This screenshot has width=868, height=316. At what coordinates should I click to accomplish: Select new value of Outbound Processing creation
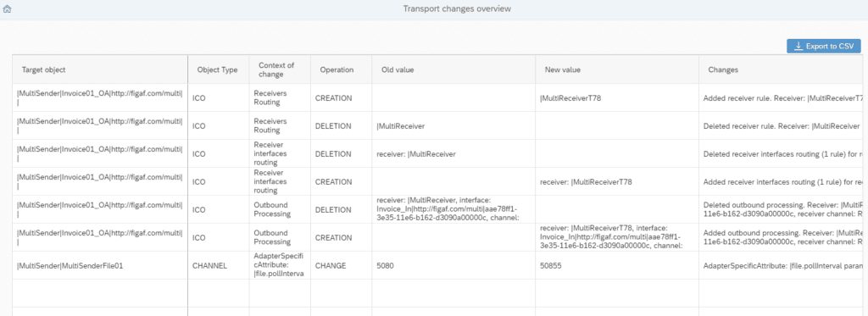coord(617,237)
